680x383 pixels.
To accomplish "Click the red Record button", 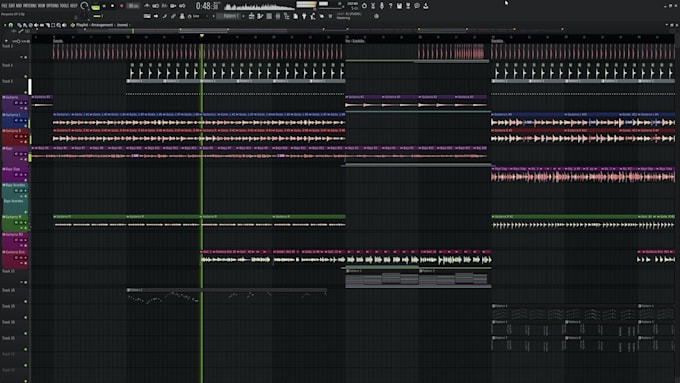I will (x=121, y=6).
